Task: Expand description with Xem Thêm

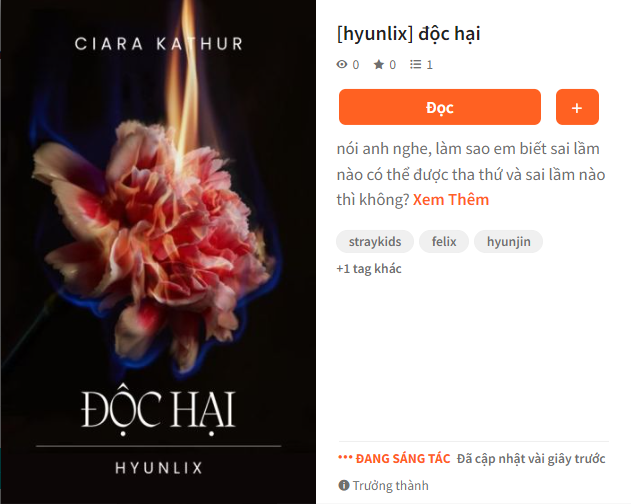Action: tap(451, 200)
